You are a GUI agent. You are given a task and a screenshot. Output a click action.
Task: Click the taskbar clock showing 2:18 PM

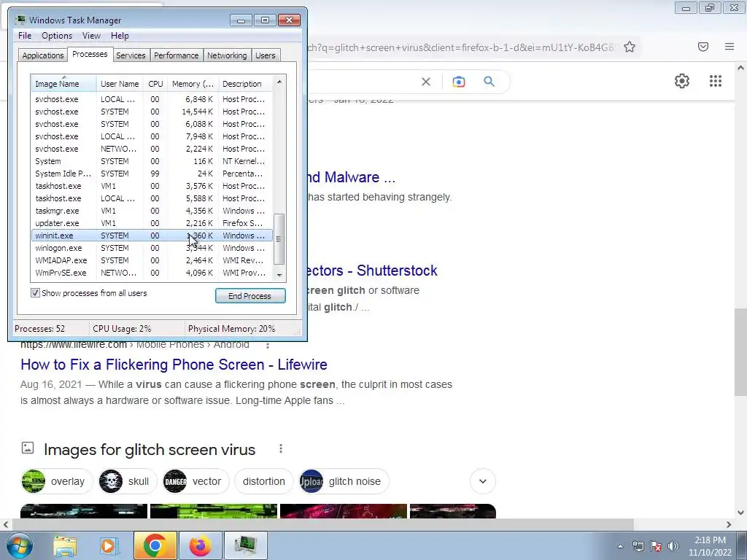710,546
